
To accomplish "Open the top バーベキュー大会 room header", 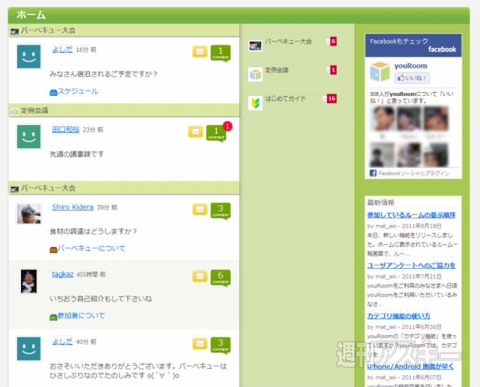I will (x=124, y=30).
